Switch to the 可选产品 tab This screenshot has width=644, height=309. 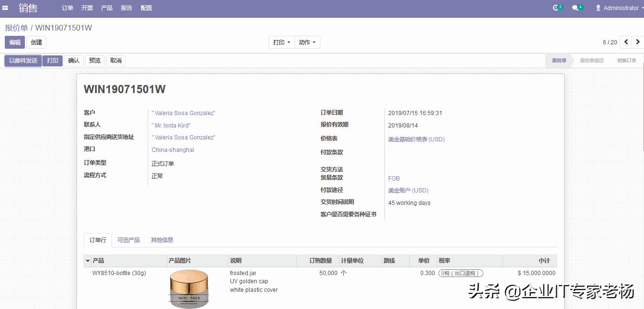click(129, 240)
